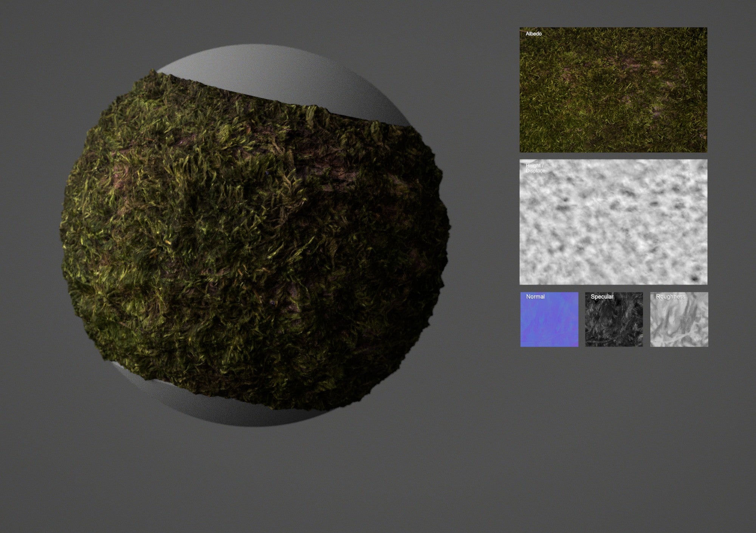Open the Albedo texture map thumbnail
Screen dimensions: 756x533
coord(613,90)
